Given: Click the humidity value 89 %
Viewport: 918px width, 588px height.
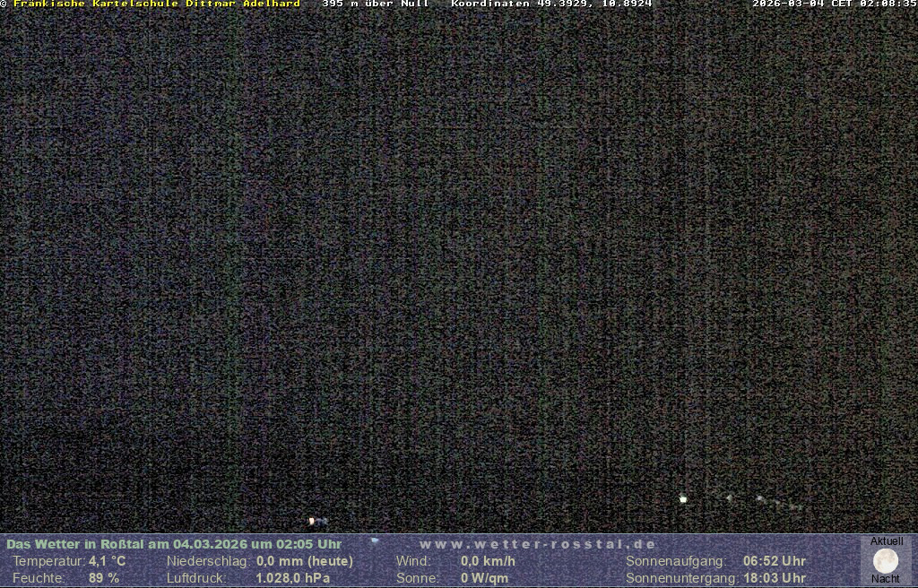Looking at the screenshot, I should click(x=104, y=578).
